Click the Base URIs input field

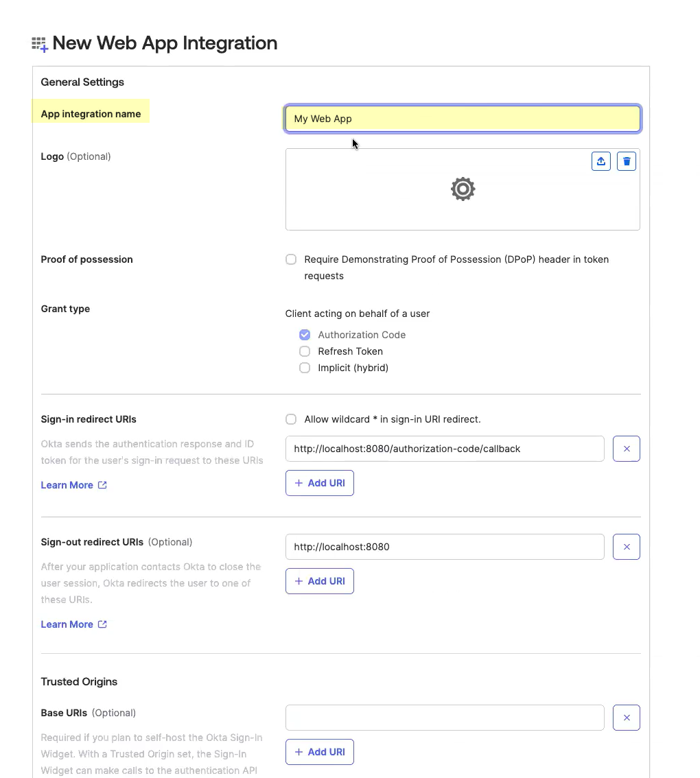pos(445,718)
